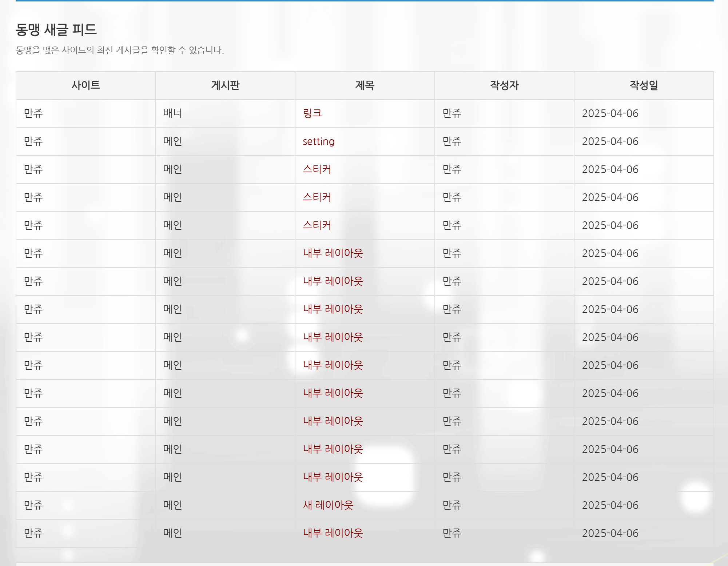The image size is (728, 566).
Task: Open the 새 레이아웃 post link
Action: coord(328,505)
